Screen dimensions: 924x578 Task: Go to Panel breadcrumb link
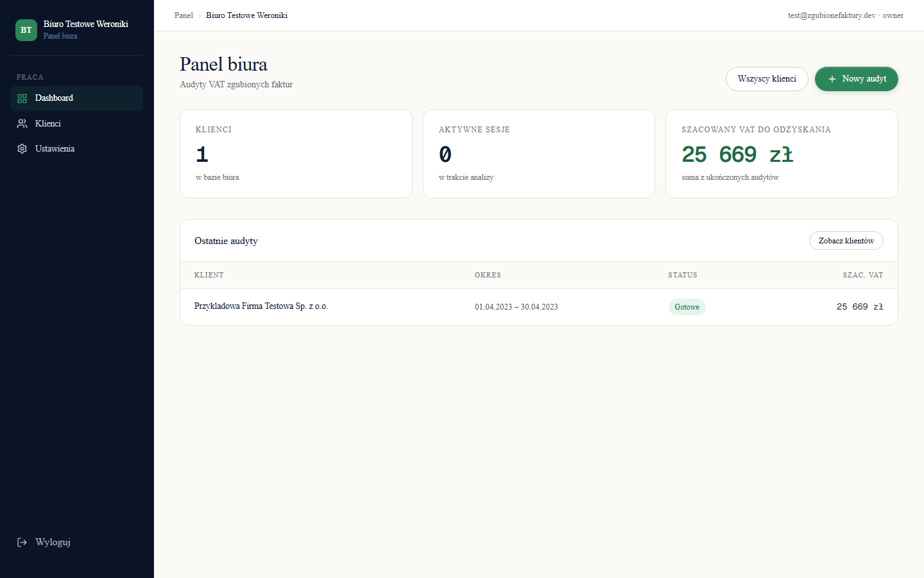(x=184, y=15)
